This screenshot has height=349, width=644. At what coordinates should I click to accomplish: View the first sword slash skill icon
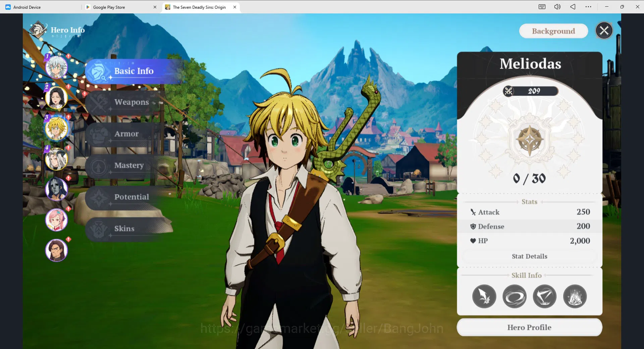point(484,296)
